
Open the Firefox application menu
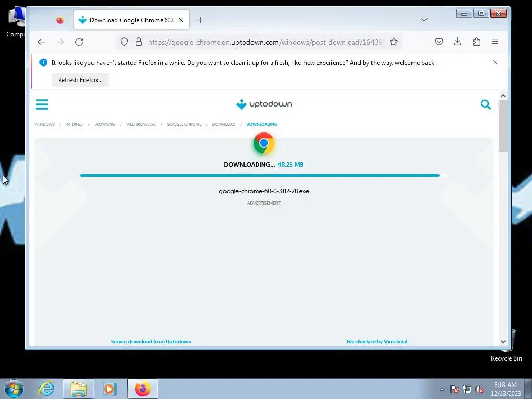[495, 42]
